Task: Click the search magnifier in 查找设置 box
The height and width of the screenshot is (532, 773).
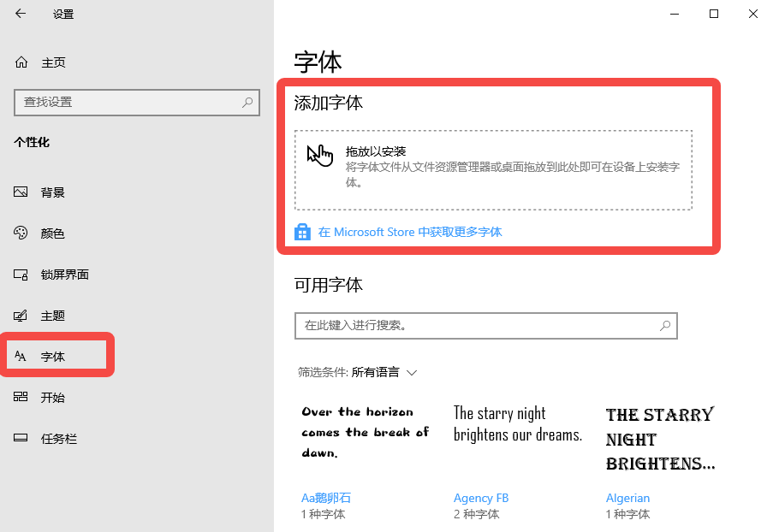Action: 247,102
